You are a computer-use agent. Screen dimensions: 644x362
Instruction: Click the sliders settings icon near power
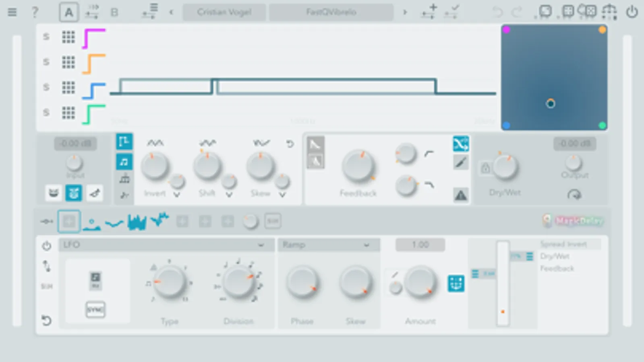pyautogui.click(x=609, y=12)
